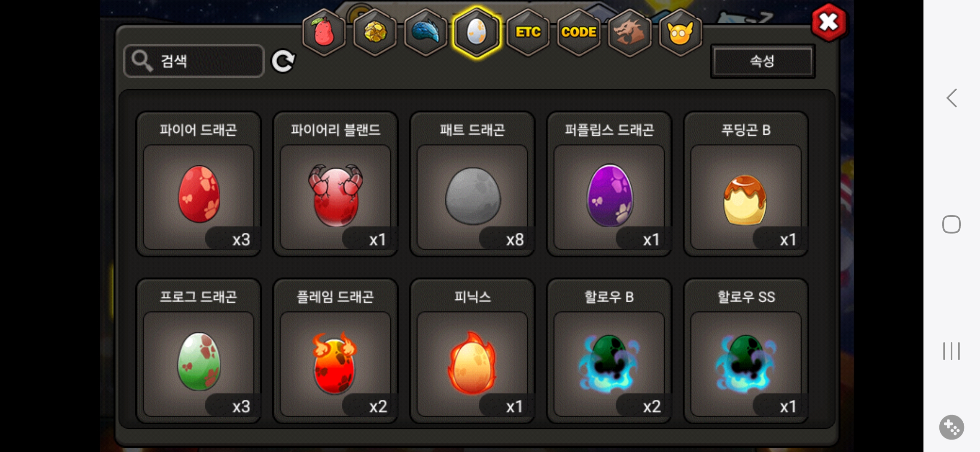Screen dimensions: 980x452
Task: Switch to the ETC tab
Action: [x=528, y=32]
